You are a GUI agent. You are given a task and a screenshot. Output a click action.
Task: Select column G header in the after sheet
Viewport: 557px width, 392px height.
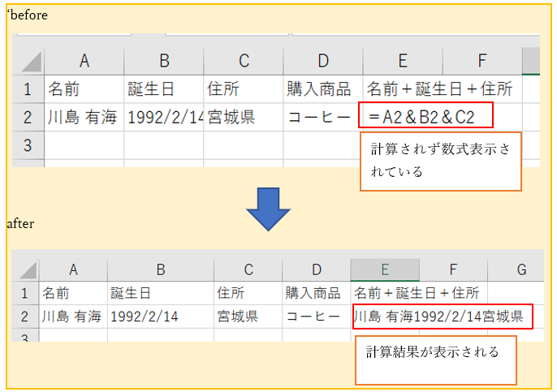520,270
